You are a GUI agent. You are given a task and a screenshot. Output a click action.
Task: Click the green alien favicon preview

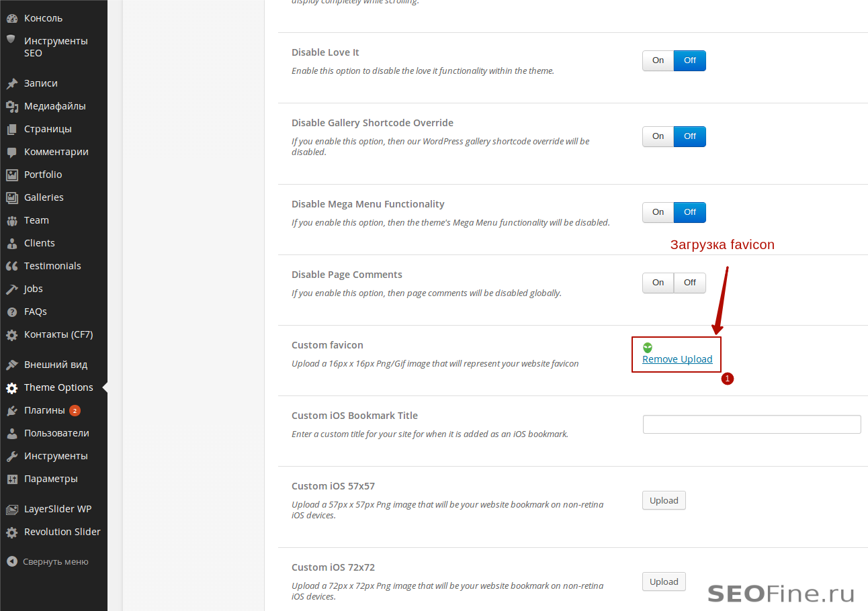click(648, 347)
